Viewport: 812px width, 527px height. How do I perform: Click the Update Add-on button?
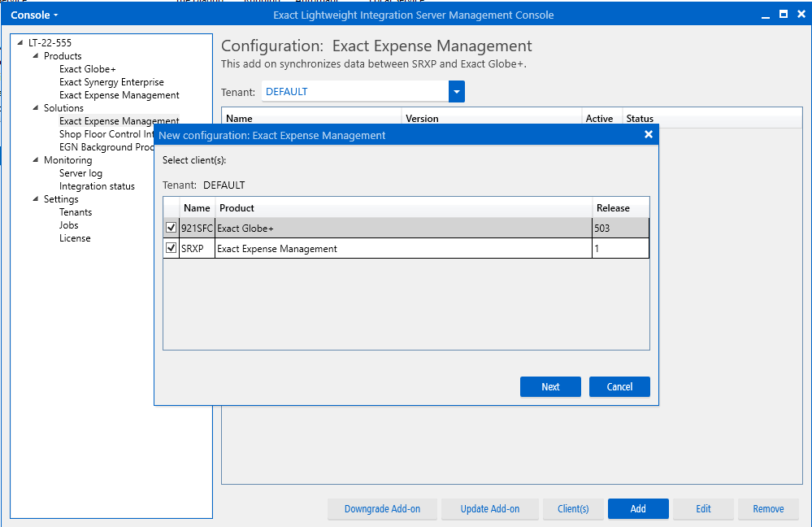click(489, 509)
